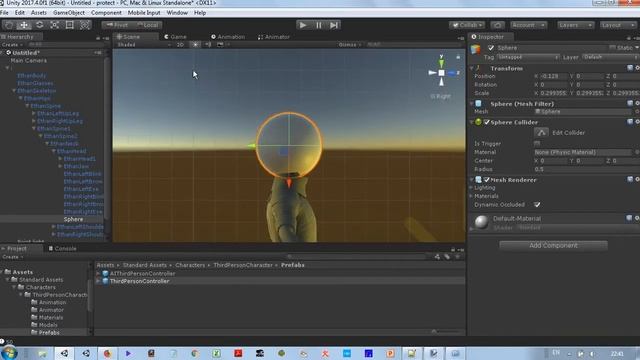The width and height of the screenshot is (640, 360).
Task: Select the Scale tool in toolbar
Action: pos(54,25)
